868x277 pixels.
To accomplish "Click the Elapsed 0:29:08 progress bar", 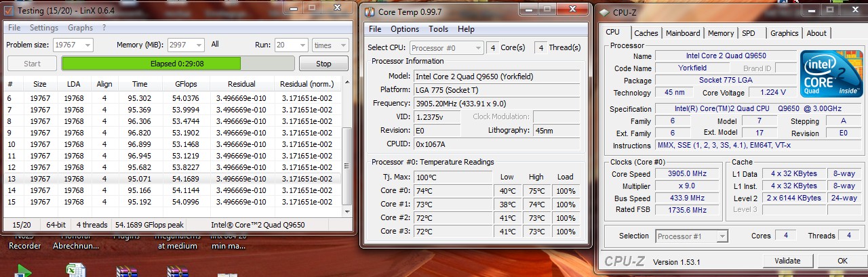I will 178,64.
